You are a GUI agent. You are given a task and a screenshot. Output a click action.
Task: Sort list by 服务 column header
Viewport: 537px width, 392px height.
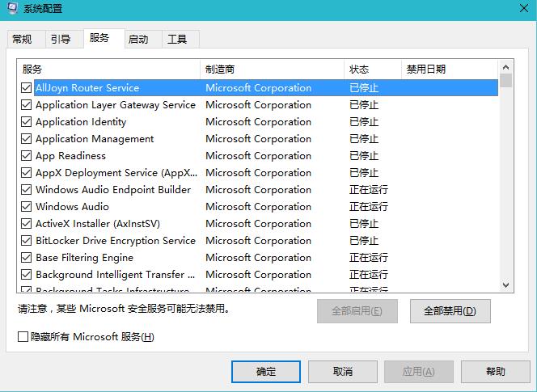coord(108,70)
